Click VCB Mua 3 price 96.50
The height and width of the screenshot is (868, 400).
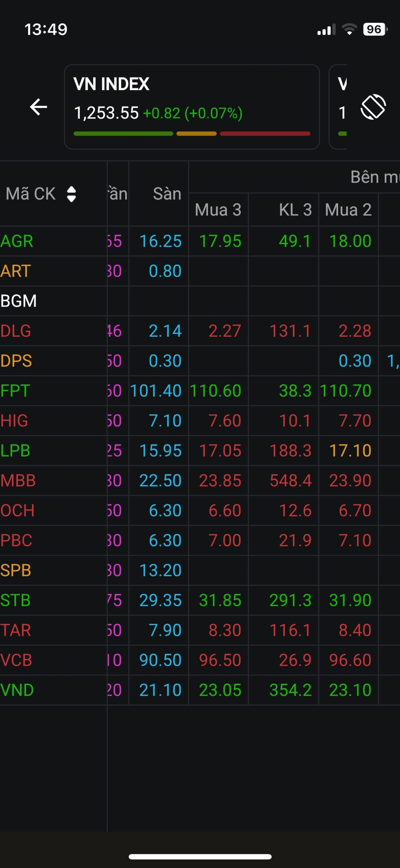click(220, 660)
